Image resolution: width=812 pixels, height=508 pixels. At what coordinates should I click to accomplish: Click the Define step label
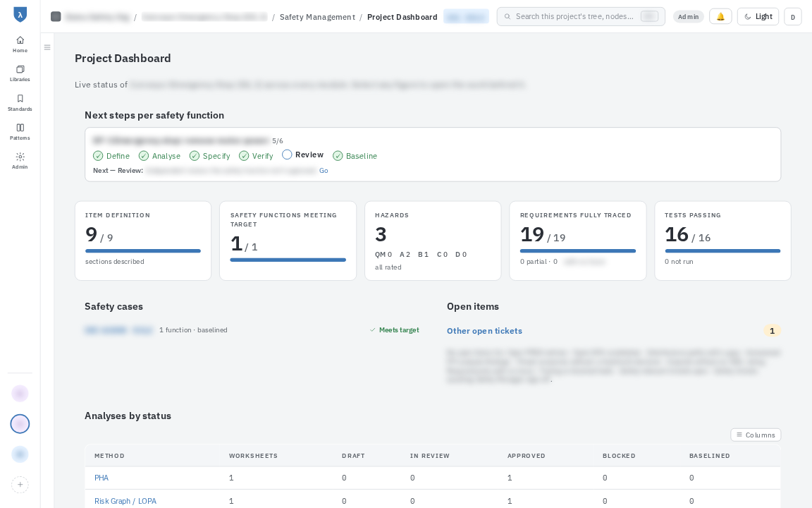pos(118,156)
